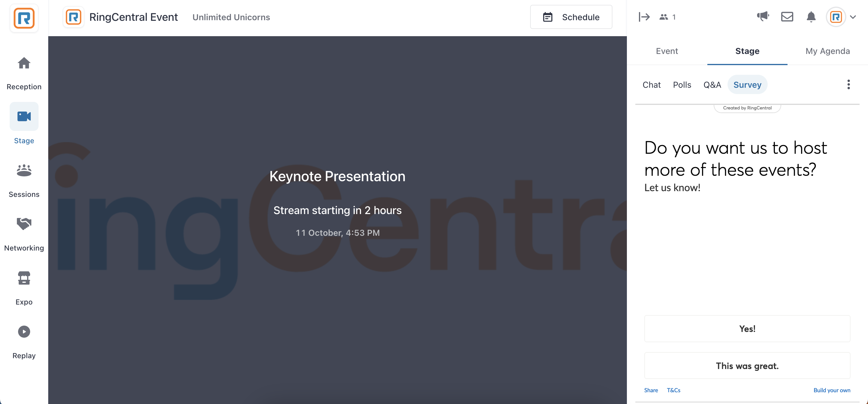
Task: Open announcements megaphone icon
Action: pyautogui.click(x=763, y=16)
